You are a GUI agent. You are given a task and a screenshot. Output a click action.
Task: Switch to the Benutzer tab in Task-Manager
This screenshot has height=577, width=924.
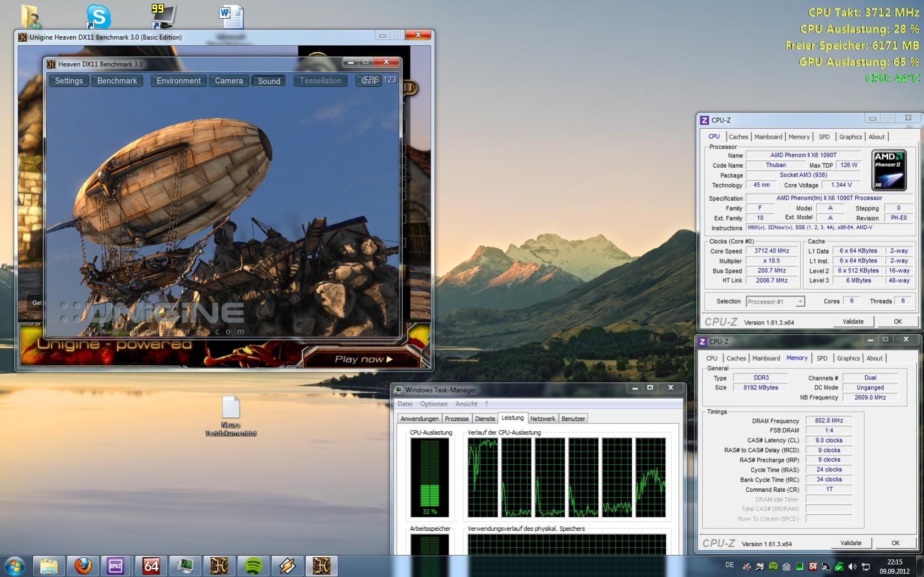tap(573, 419)
